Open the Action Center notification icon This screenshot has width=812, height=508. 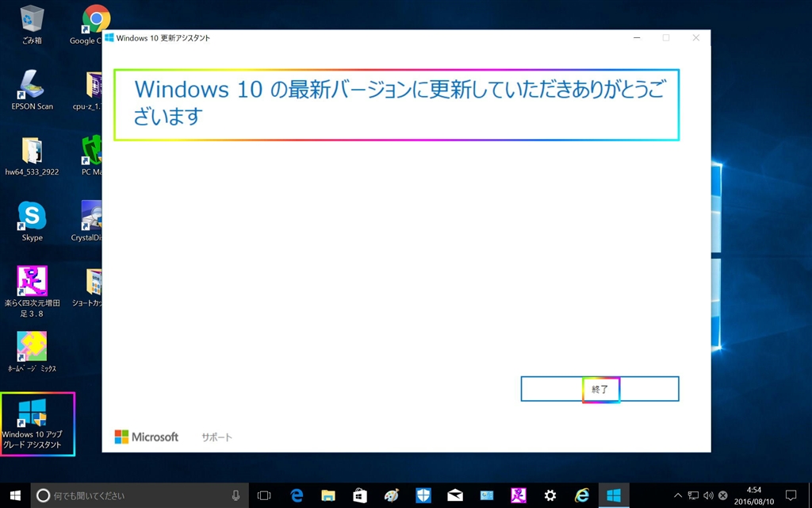click(x=791, y=495)
